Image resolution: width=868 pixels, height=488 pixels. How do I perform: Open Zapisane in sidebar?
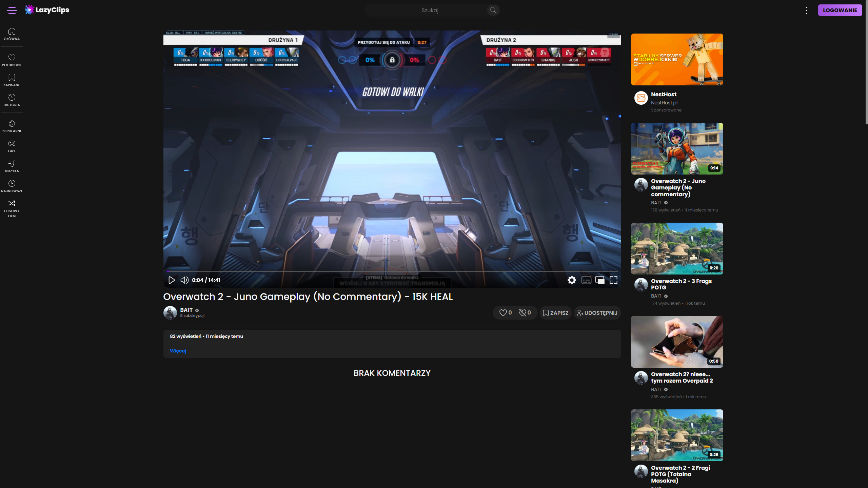[12, 80]
